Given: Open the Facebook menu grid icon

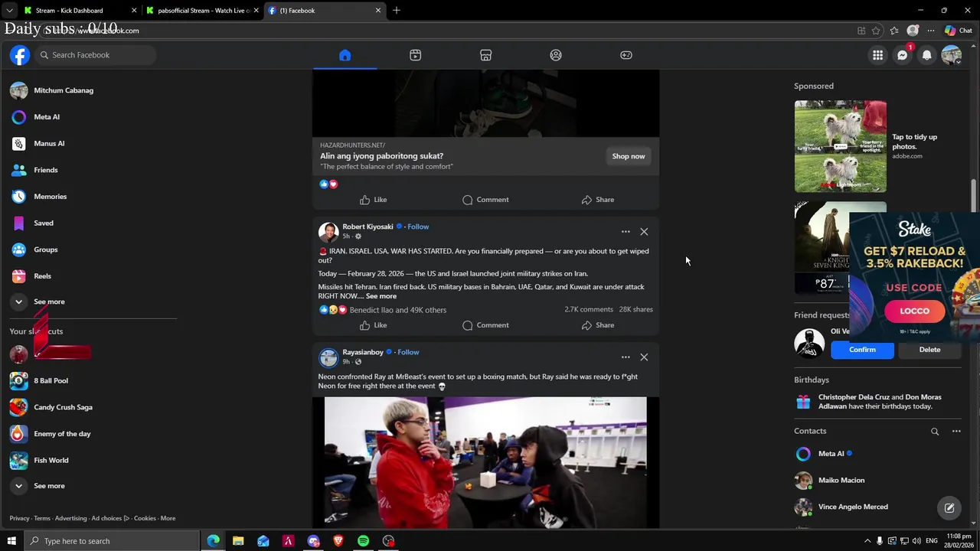Looking at the screenshot, I should [x=877, y=55].
